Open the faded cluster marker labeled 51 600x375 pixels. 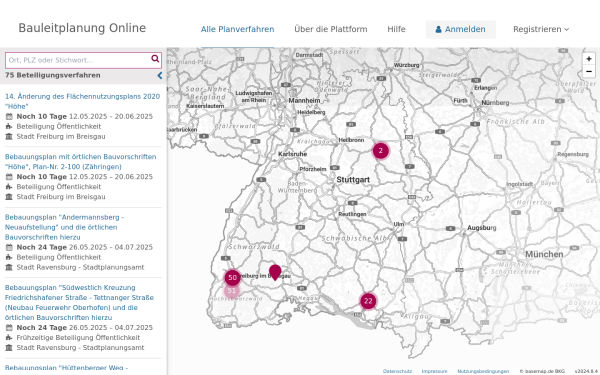(232, 291)
